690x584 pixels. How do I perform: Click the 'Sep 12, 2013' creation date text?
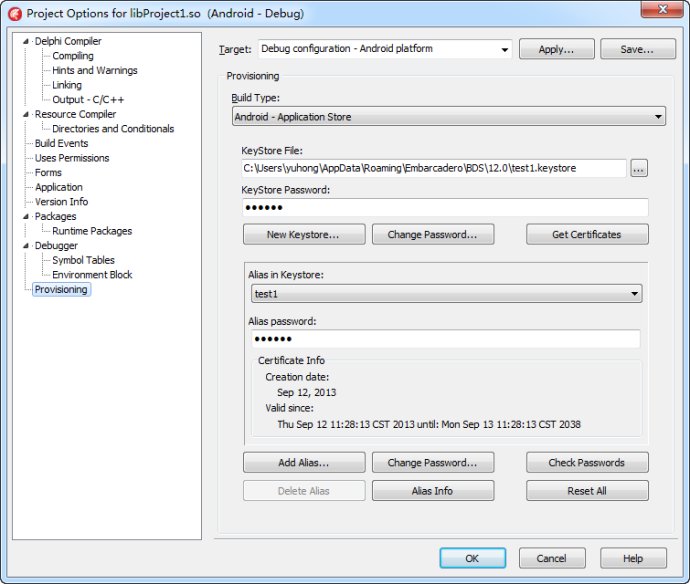pyautogui.click(x=306, y=392)
